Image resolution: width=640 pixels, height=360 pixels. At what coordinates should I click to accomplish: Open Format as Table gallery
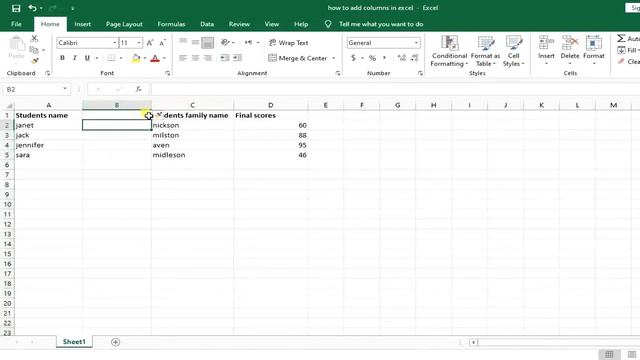(485, 51)
